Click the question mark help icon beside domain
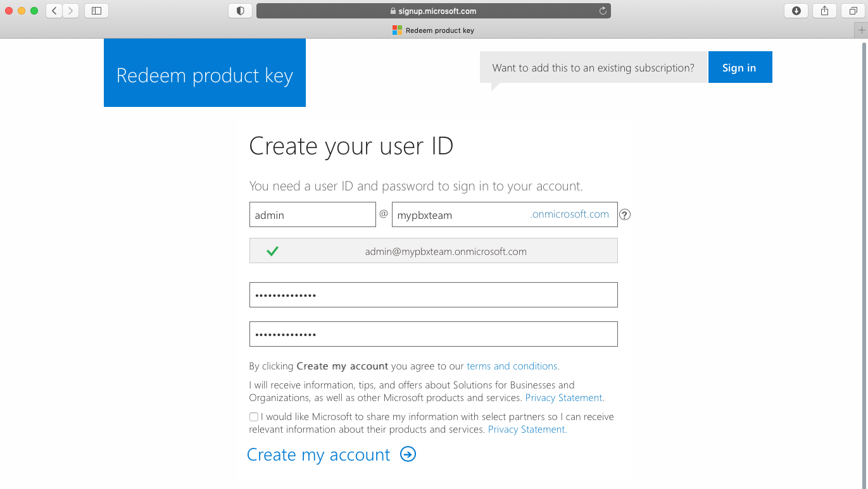The image size is (868, 489). [624, 214]
